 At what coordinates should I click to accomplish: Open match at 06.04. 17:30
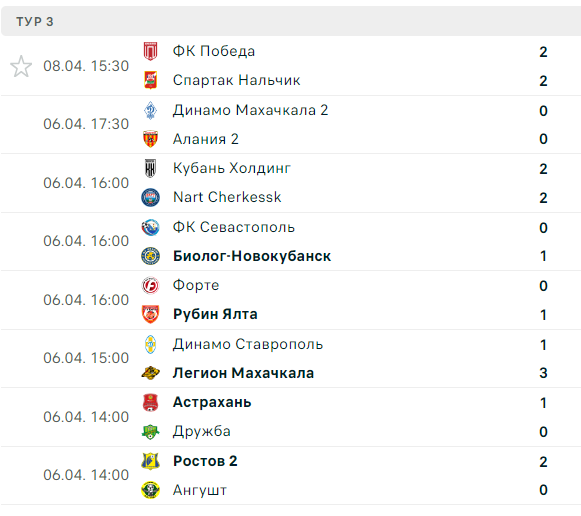[x=291, y=124]
